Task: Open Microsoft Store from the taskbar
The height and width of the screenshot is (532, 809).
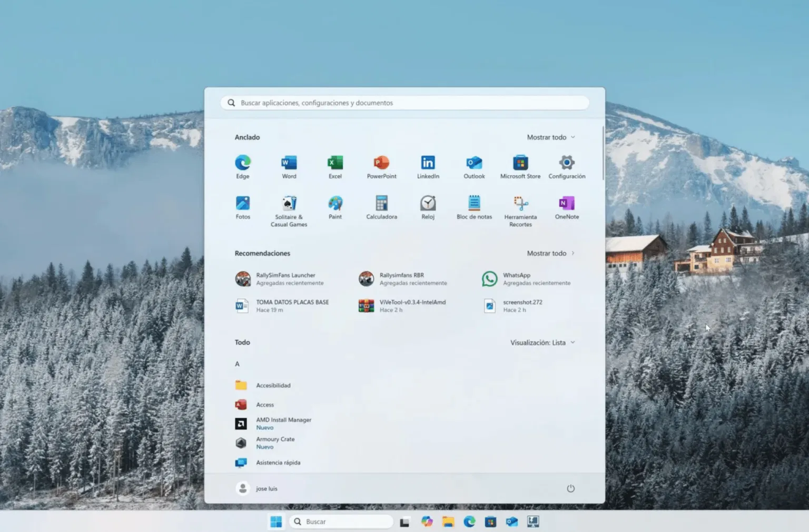Action: pos(491,521)
